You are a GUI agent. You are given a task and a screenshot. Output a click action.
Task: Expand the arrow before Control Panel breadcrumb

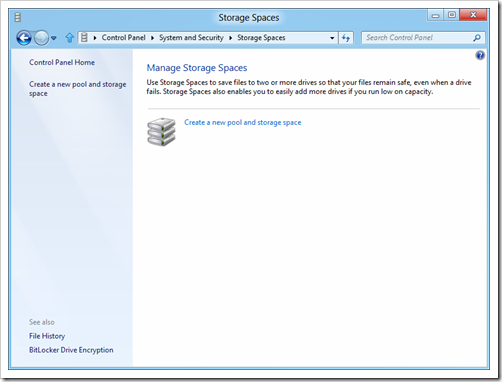click(95, 38)
